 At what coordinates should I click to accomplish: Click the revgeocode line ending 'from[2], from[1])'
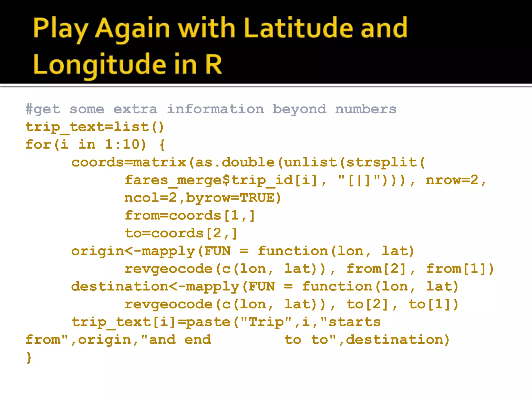pos(309,269)
